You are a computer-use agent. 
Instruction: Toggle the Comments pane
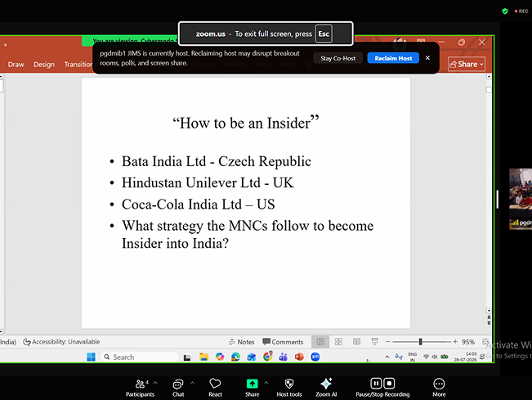[x=283, y=342]
